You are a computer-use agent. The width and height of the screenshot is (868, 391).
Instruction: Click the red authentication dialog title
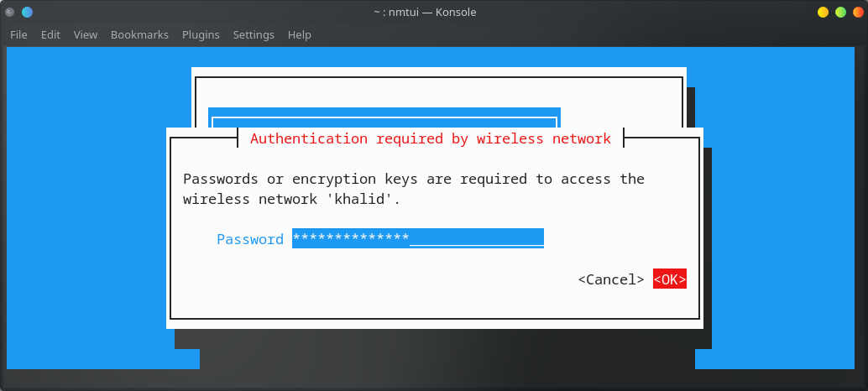tap(431, 138)
